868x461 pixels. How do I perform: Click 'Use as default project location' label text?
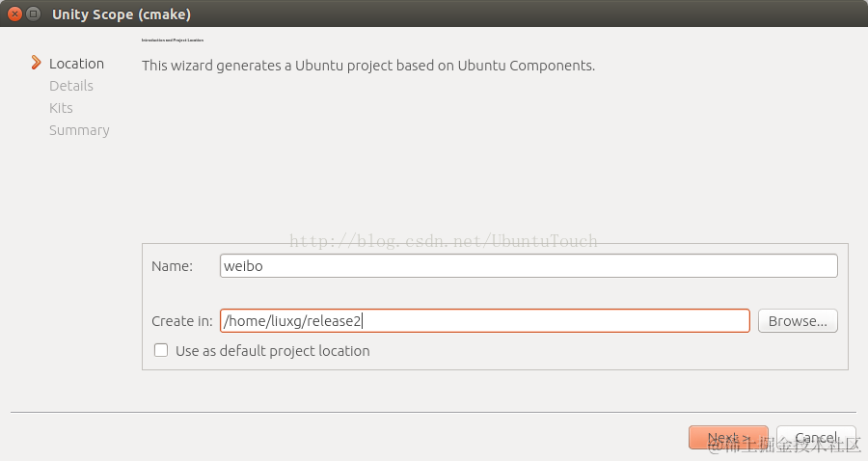272,351
